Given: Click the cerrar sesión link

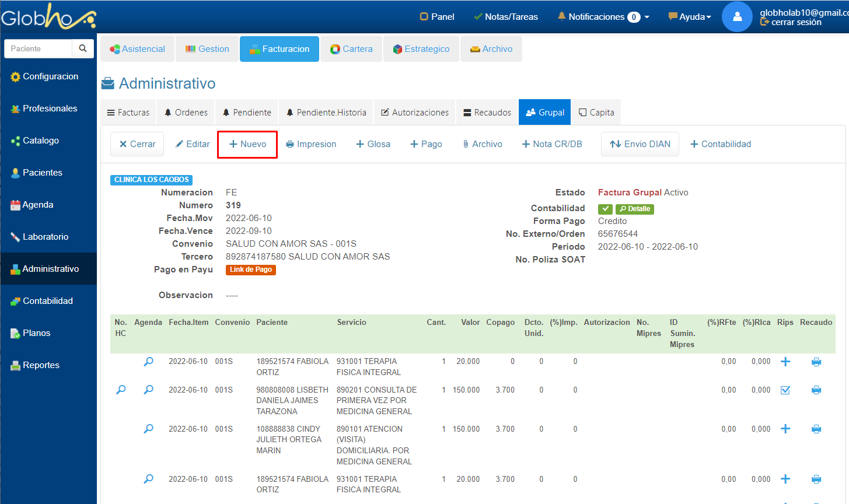Looking at the screenshot, I should click(796, 22).
